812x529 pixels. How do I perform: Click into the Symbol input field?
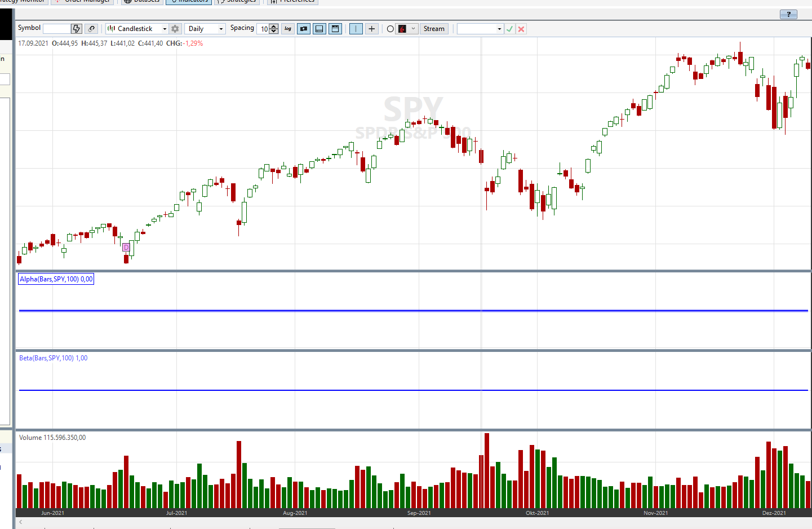point(57,29)
